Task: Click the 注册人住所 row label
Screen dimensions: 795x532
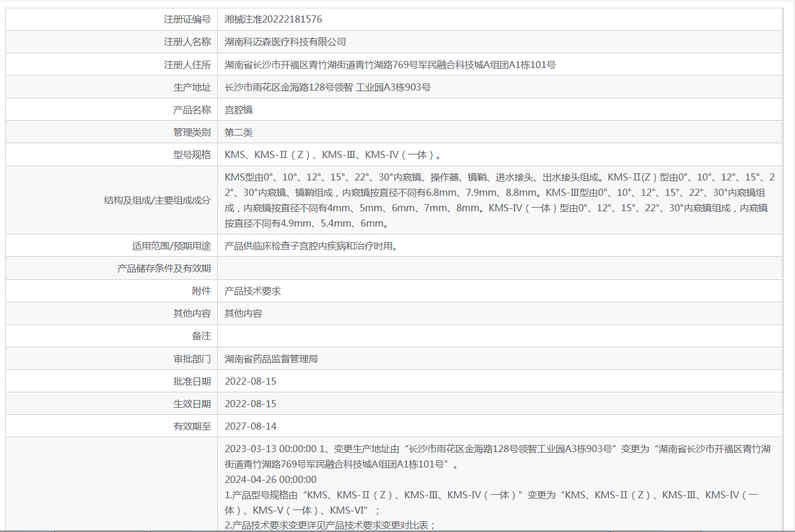Action: click(187, 65)
